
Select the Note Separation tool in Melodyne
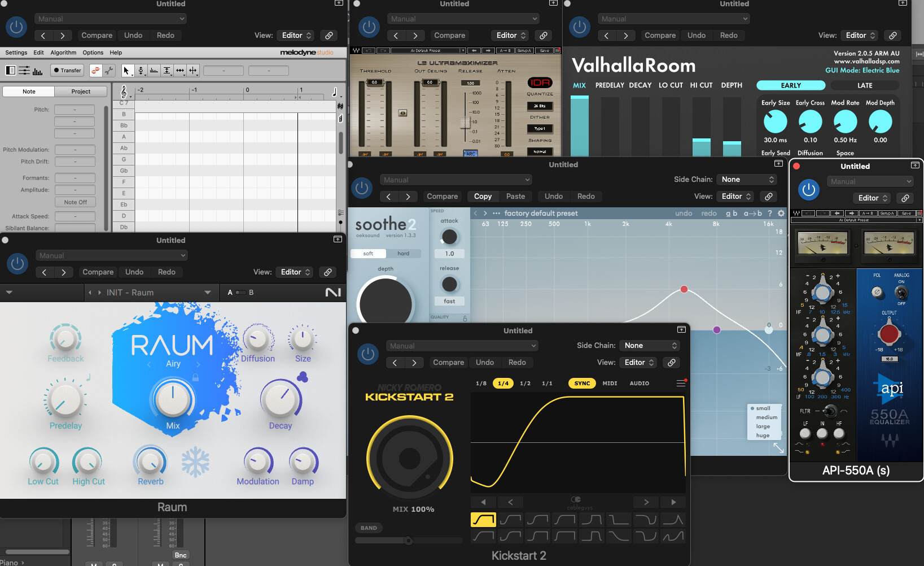click(193, 71)
